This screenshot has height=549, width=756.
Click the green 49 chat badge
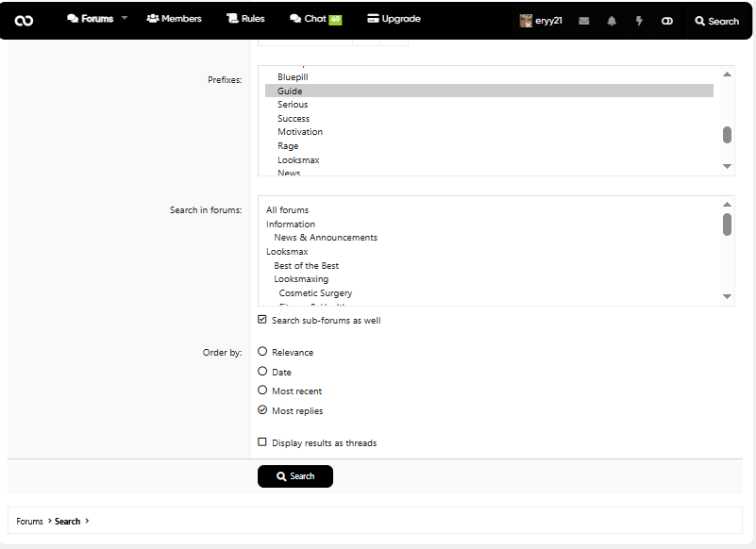[x=336, y=20]
